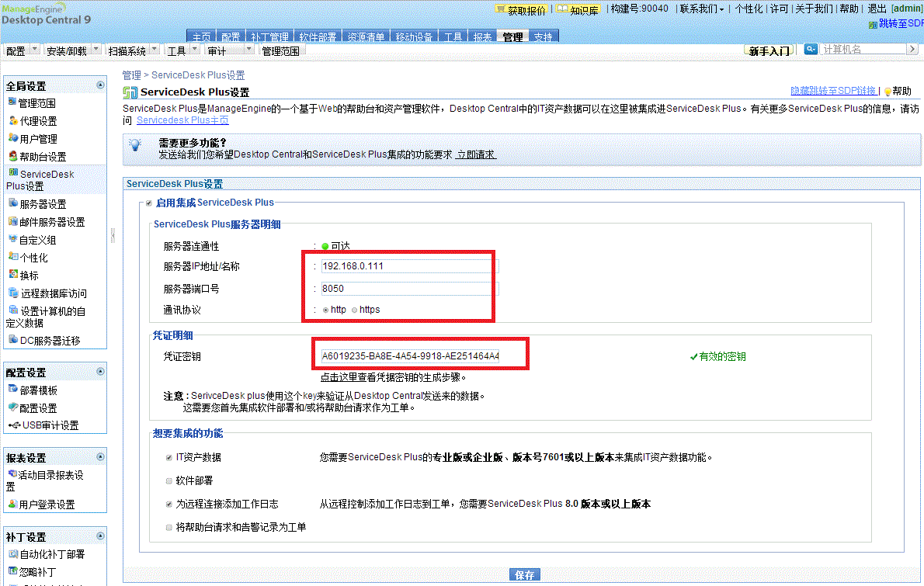Select the https protocol radio button
924x586 pixels.
click(354, 310)
